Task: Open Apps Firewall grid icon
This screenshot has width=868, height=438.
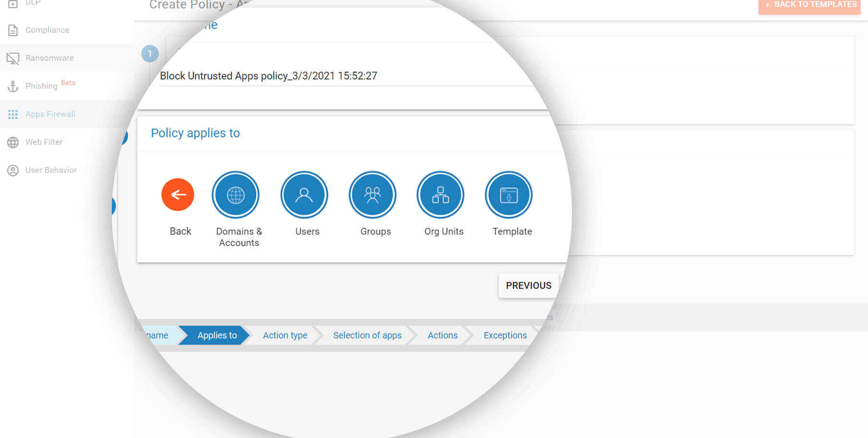Action: [13, 114]
